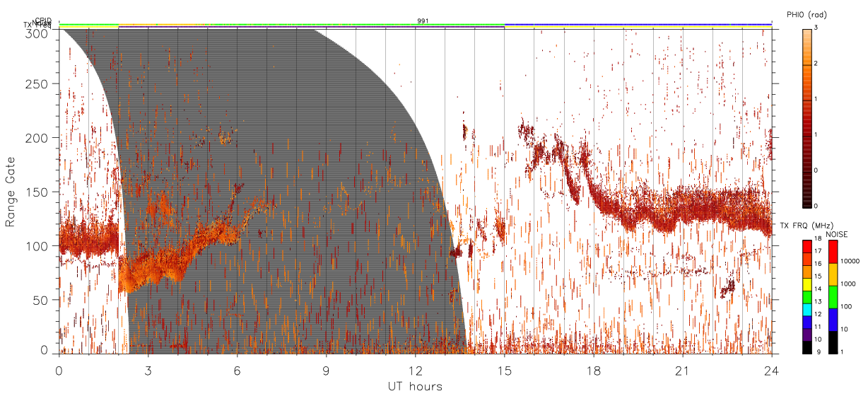This screenshot has height=401, width=868.
Task: Click the '6' tick label on the UT hours axis
Action: pyautogui.click(x=237, y=370)
